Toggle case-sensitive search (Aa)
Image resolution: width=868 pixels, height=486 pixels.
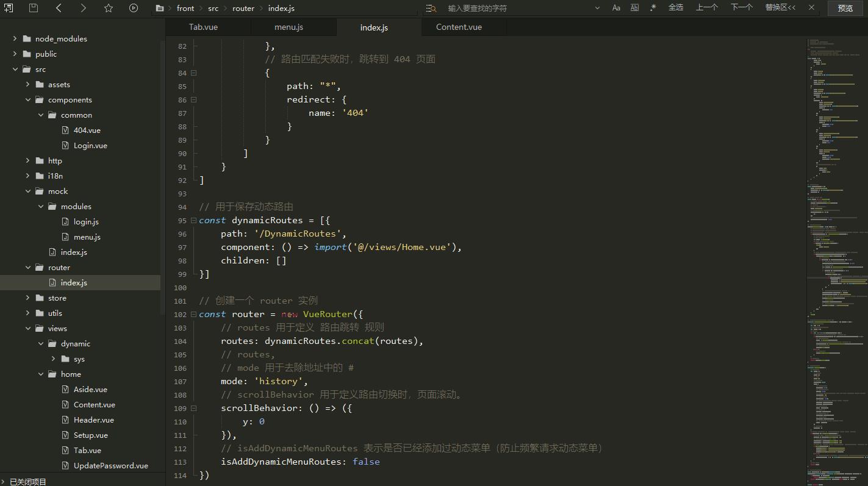click(x=616, y=8)
